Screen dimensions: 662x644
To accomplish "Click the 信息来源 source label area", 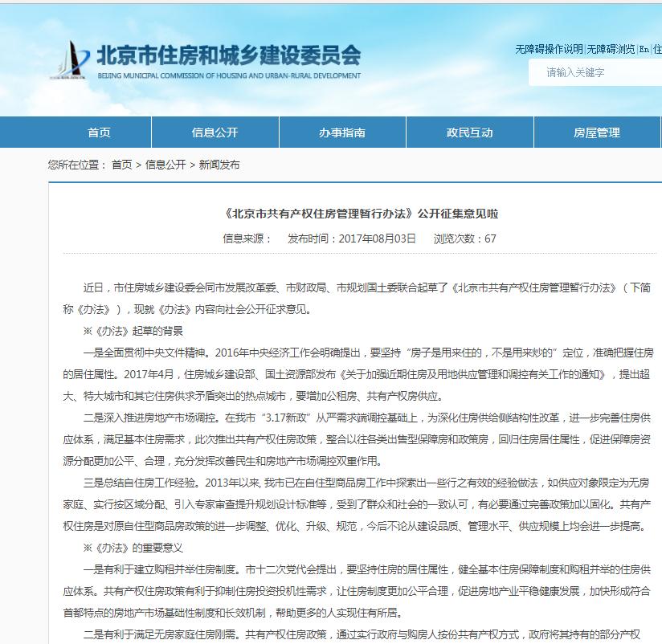I will 247,238.
